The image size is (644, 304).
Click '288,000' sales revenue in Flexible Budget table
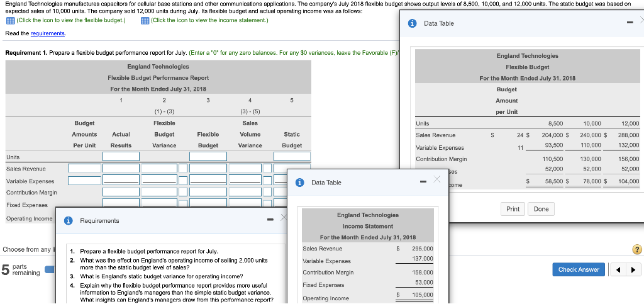coord(628,135)
